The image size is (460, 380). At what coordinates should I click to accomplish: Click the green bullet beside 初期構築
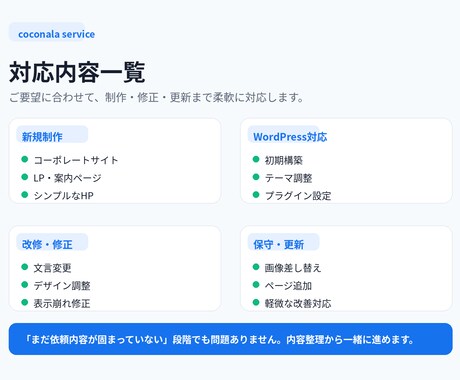[256, 159]
